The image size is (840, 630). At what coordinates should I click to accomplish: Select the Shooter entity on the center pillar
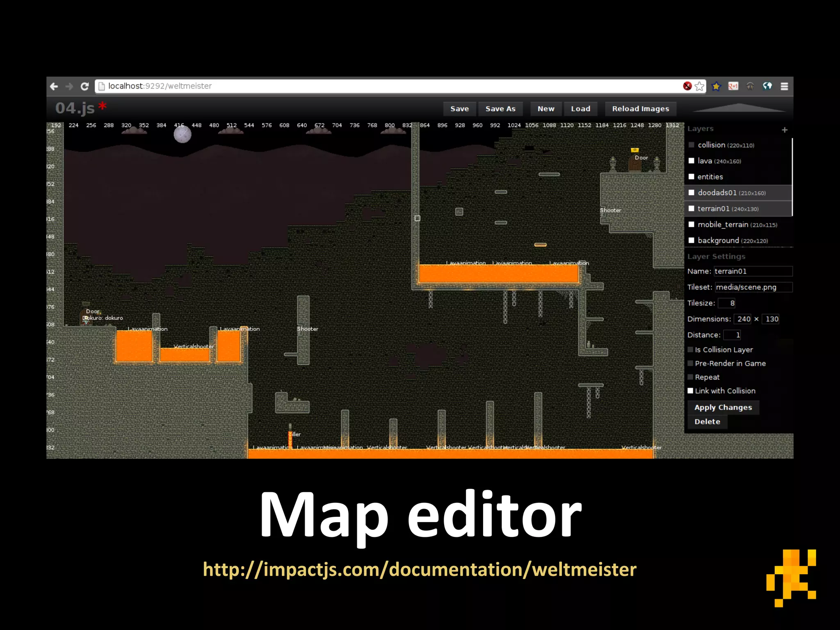pos(307,329)
